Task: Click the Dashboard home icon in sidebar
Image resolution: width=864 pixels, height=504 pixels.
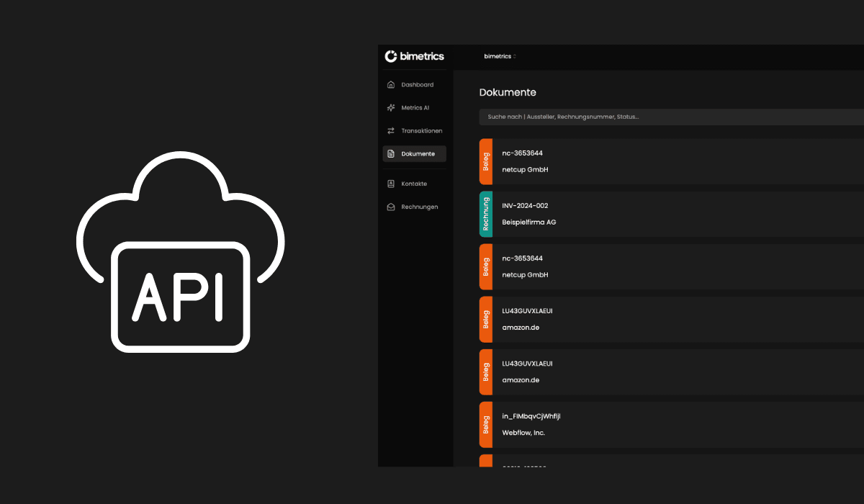Action: [x=391, y=85]
